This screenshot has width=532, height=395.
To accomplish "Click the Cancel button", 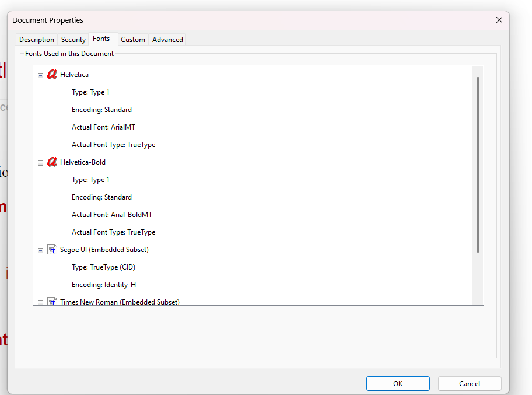I will pyautogui.click(x=470, y=383).
